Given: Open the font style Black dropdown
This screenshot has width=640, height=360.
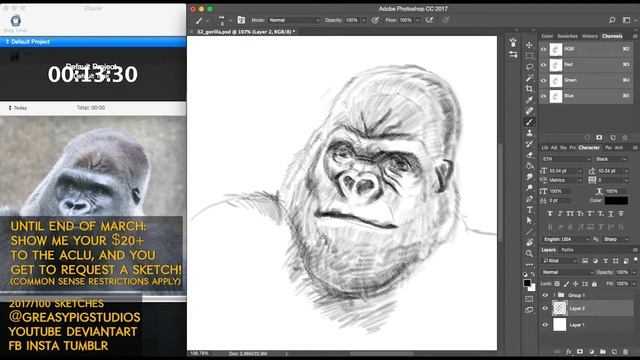Looking at the screenshot, I should click(x=611, y=159).
